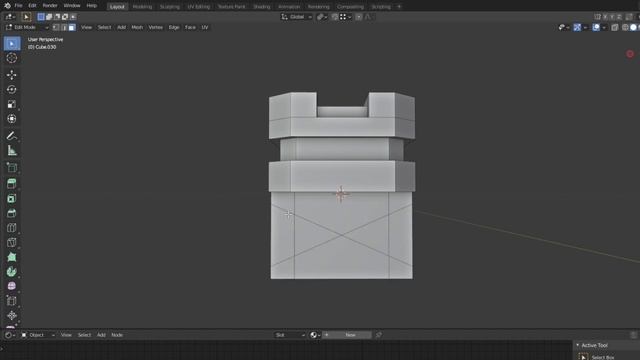The height and width of the screenshot is (360, 640).
Task: Open the Render menu
Action: coord(50,6)
